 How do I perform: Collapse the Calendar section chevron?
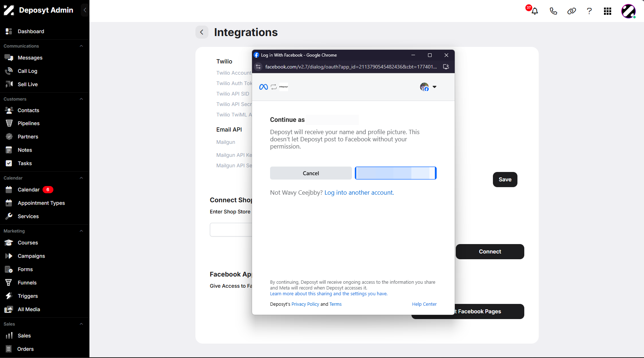tap(81, 178)
